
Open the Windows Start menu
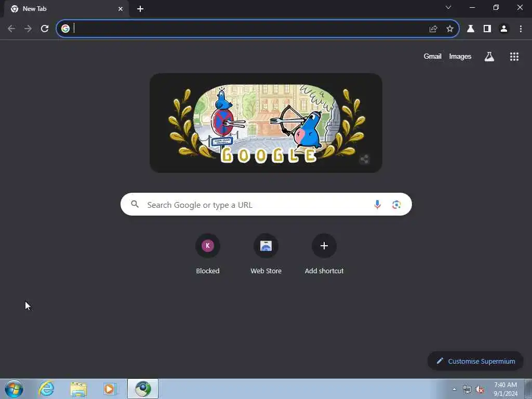14,389
